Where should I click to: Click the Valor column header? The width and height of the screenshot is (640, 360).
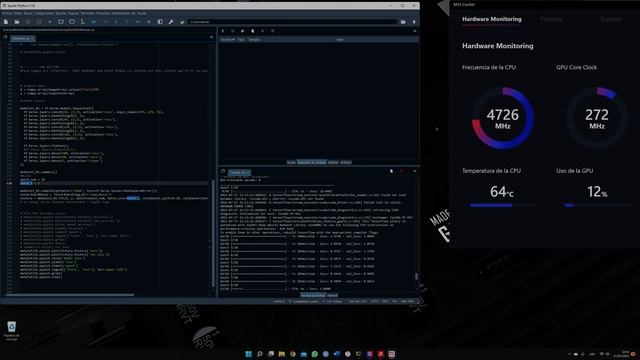[340, 40]
